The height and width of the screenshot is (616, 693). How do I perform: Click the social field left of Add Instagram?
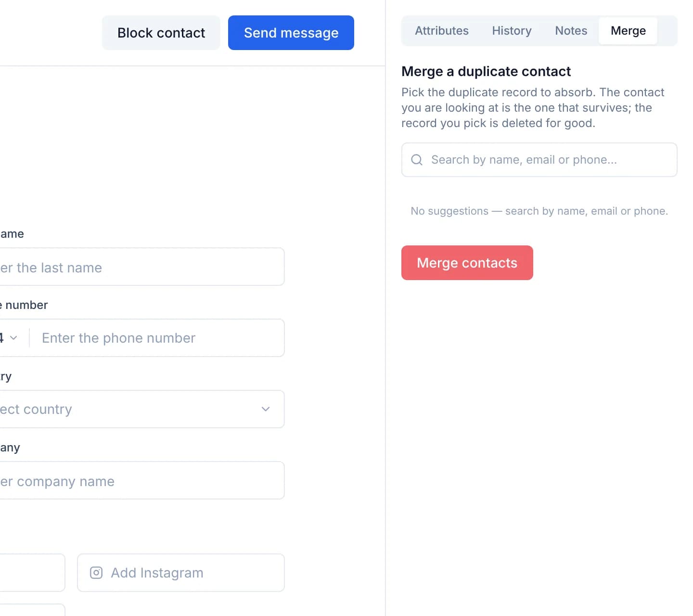point(32,573)
